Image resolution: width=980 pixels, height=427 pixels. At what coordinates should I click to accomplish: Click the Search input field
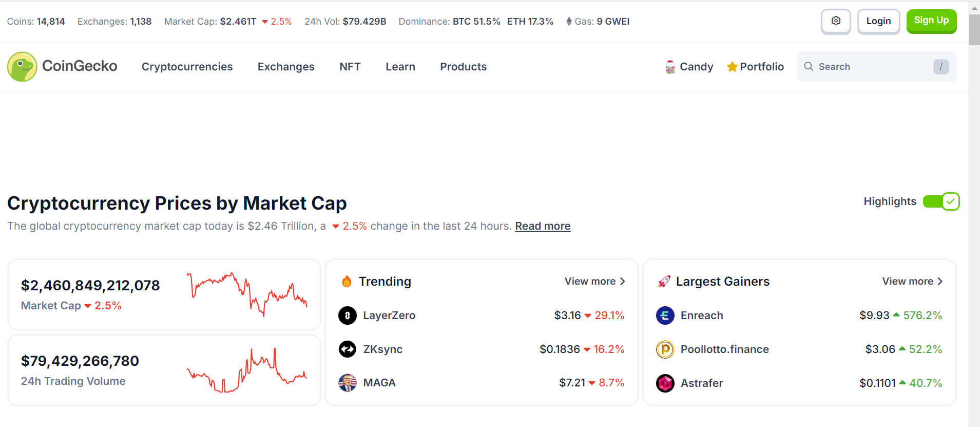876,67
